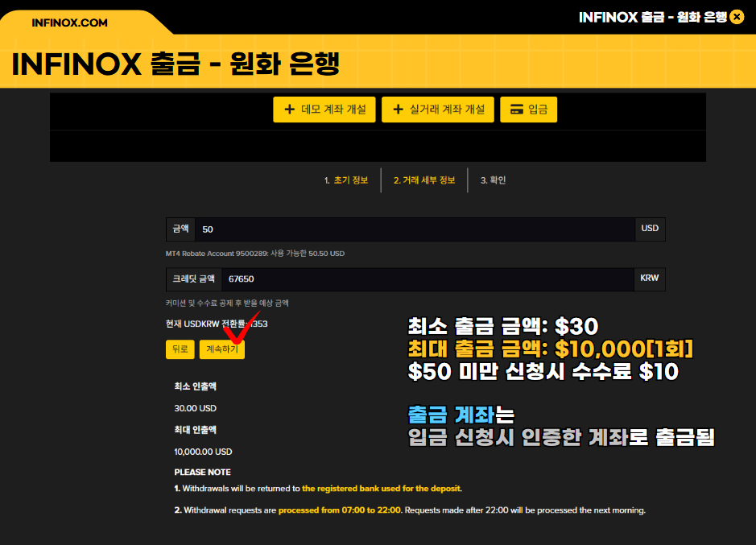The width and height of the screenshot is (756, 545).
Task: Click the 데모 계좌 개설 button
Action: point(324,109)
